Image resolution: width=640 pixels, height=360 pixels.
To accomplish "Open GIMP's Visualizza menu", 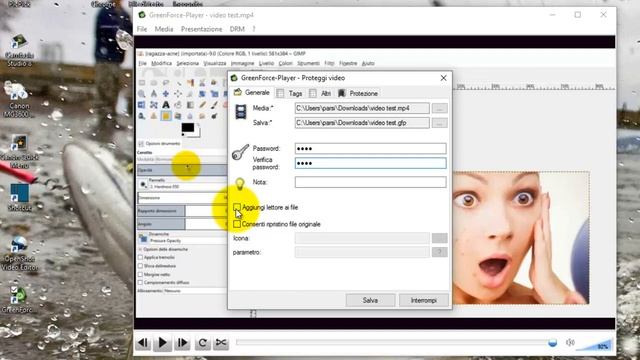I will pos(215,63).
